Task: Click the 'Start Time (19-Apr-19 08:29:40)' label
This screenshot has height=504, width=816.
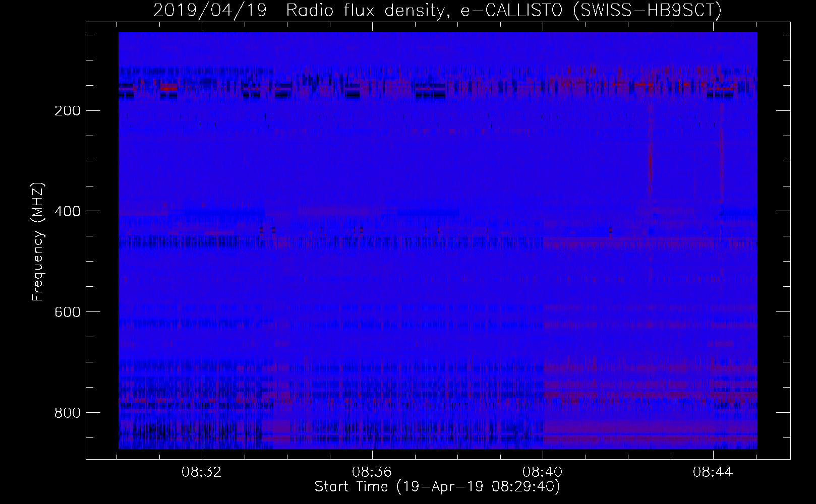Action: coord(437,487)
